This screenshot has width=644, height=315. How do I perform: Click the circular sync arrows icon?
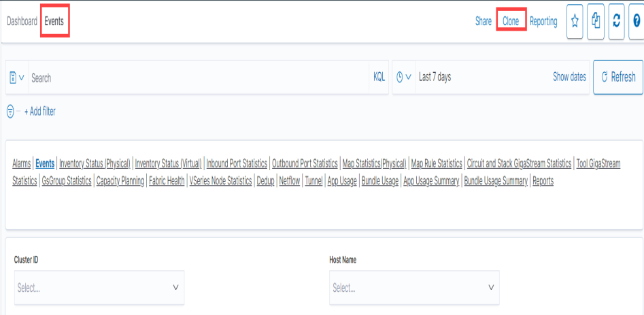click(617, 22)
